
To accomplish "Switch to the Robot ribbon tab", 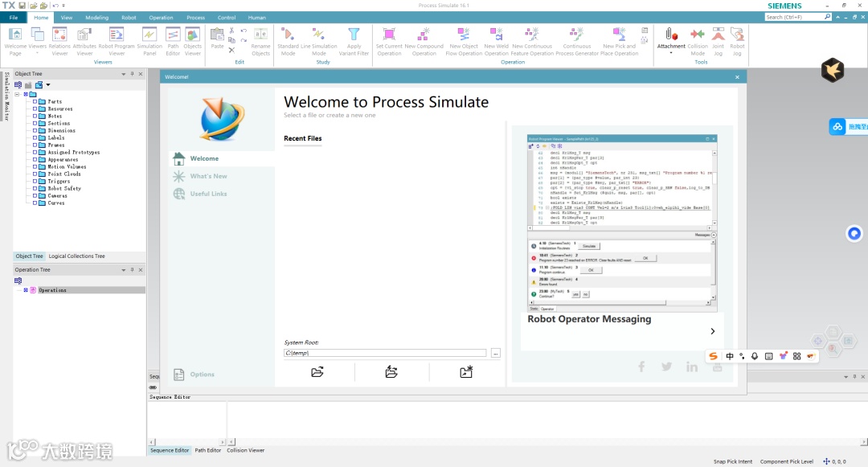I will click(x=129, y=18).
